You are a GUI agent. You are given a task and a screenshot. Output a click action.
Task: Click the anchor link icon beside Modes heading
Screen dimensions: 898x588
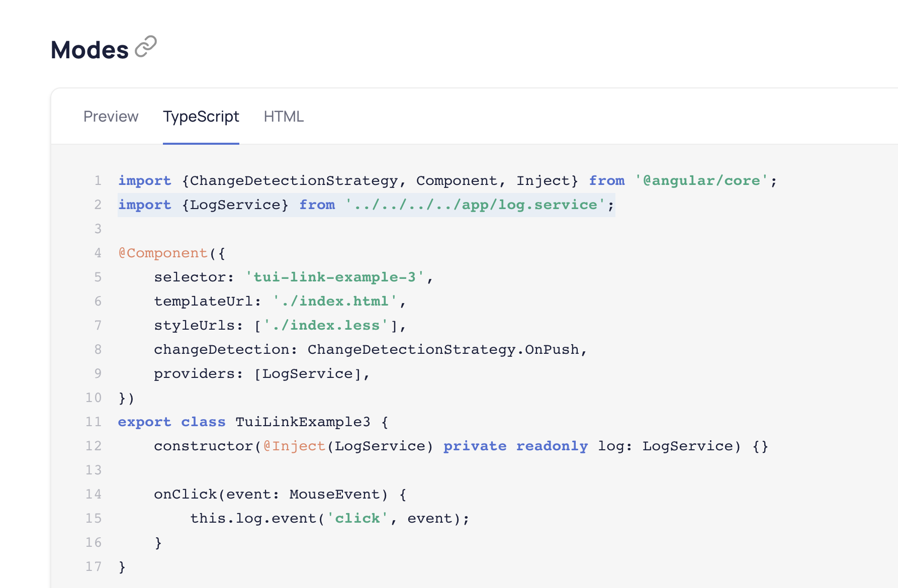(x=146, y=47)
